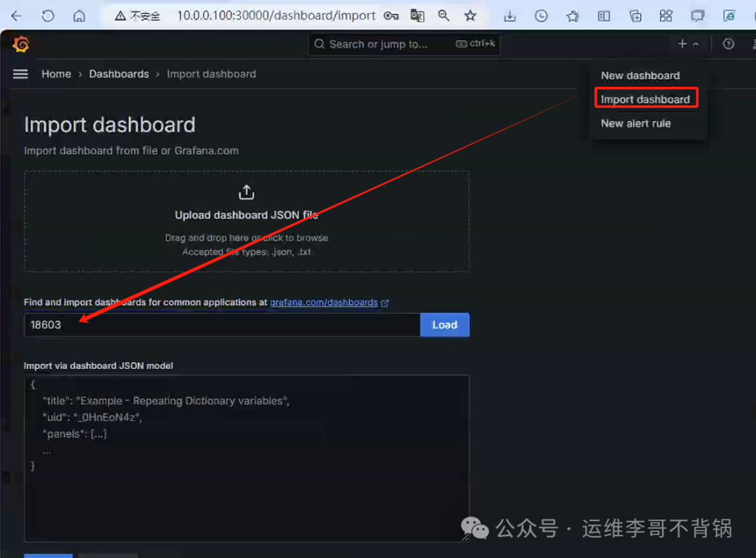Select New dashboard menu item
The width and height of the screenshot is (756, 558).
(640, 76)
